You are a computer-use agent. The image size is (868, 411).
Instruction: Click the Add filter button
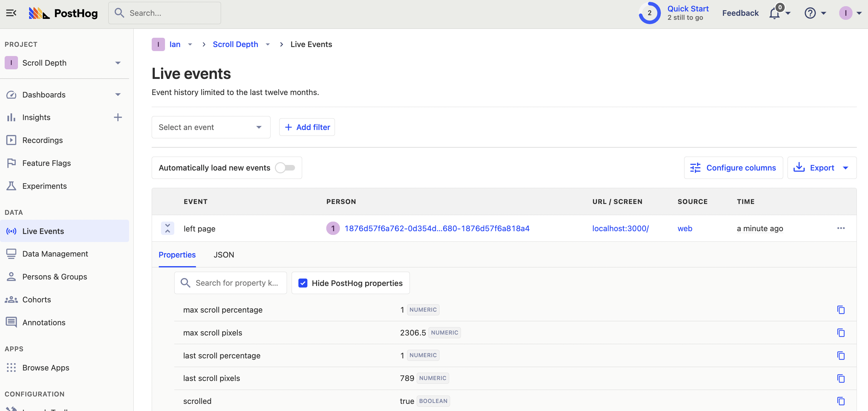[307, 127]
